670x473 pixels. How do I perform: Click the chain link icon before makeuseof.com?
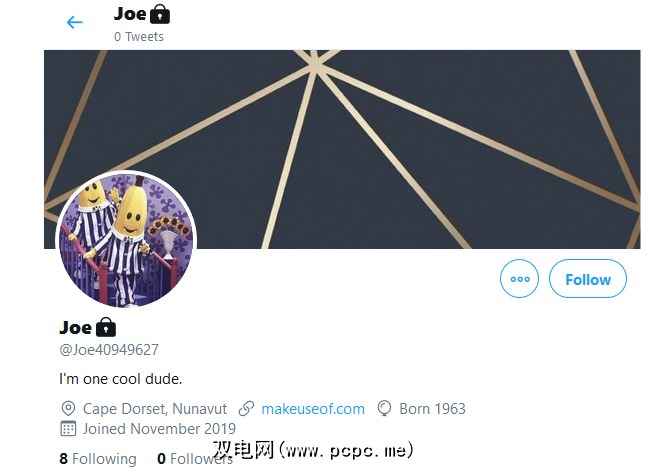click(x=246, y=408)
